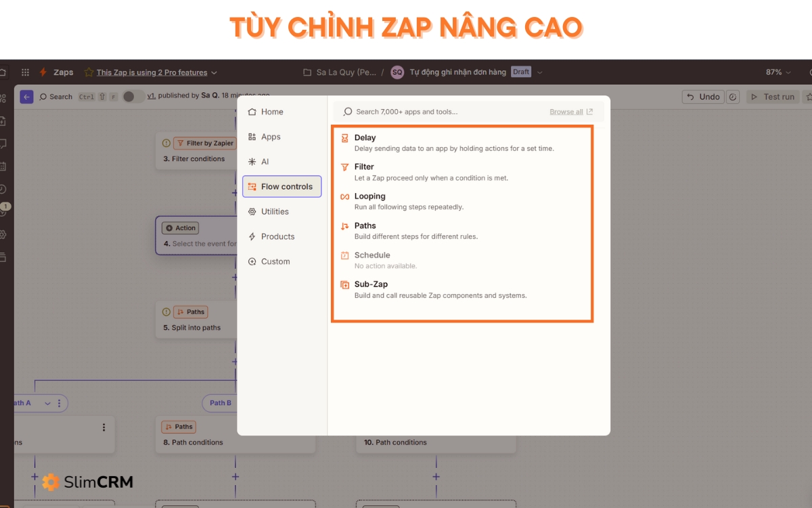Click the SQ user avatar
812x508 pixels.
397,72
